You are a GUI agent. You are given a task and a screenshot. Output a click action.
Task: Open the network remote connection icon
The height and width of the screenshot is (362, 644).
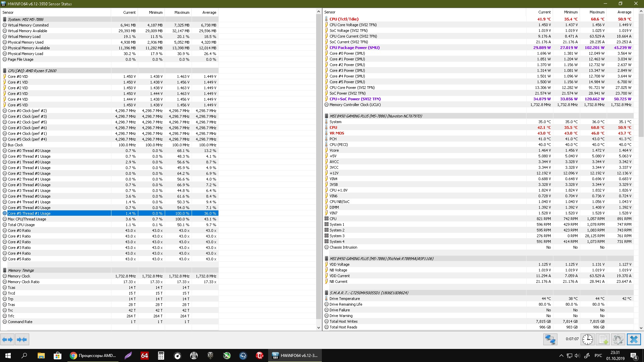click(550, 340)
